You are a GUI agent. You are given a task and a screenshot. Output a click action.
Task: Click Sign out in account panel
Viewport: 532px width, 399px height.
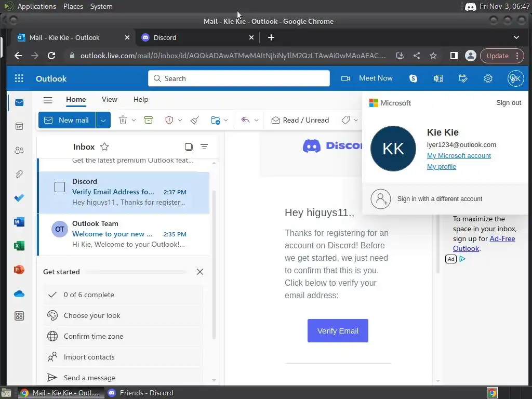[x=508, y=103]
